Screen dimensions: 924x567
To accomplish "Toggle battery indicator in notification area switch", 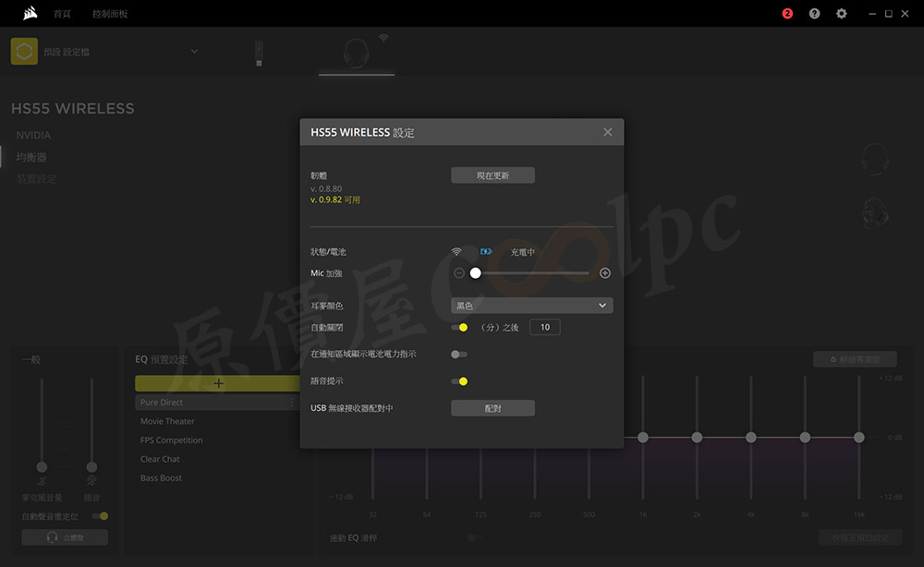I will (459, 355).
